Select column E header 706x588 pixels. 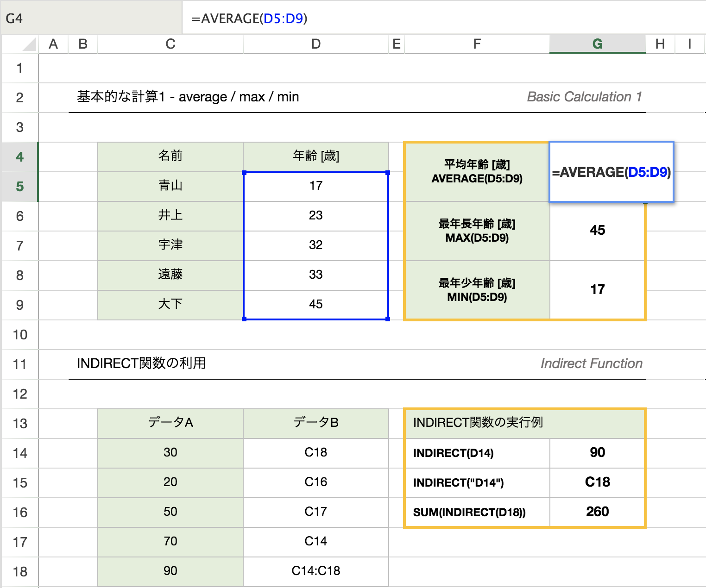pyautogui.click(x=397, y=44)
